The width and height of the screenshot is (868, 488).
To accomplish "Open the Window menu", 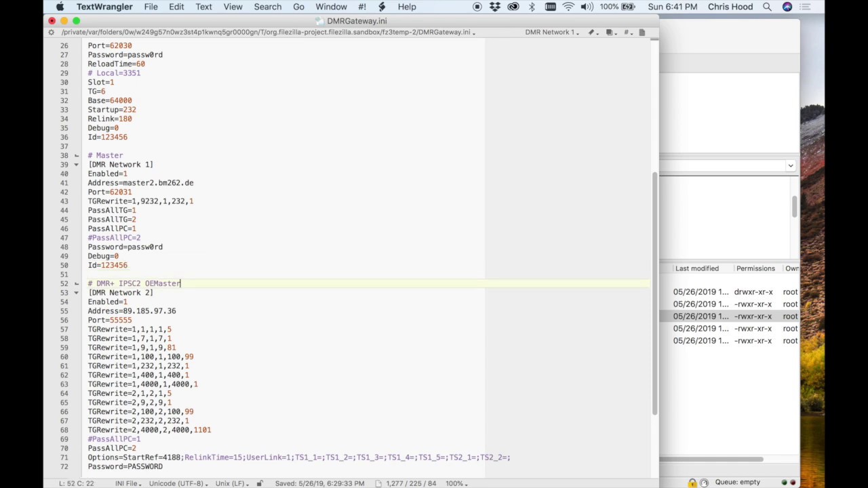I will coord(331,7).
